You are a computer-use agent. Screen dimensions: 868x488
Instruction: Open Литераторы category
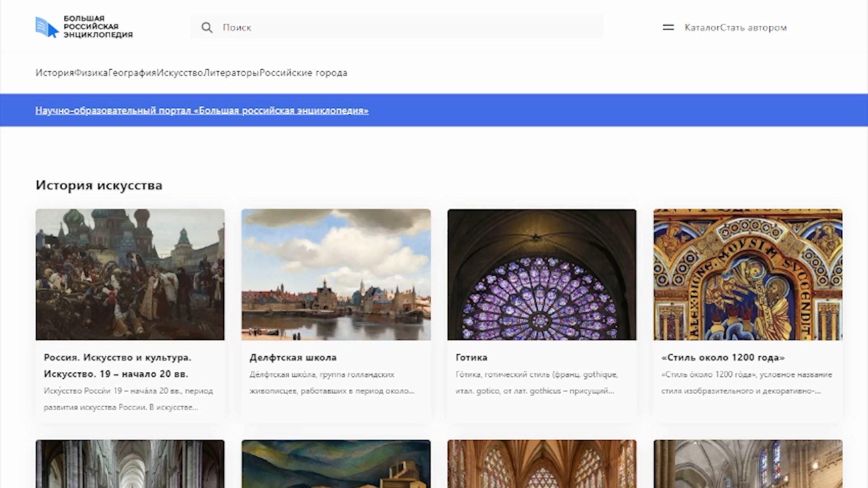[231, 73]
